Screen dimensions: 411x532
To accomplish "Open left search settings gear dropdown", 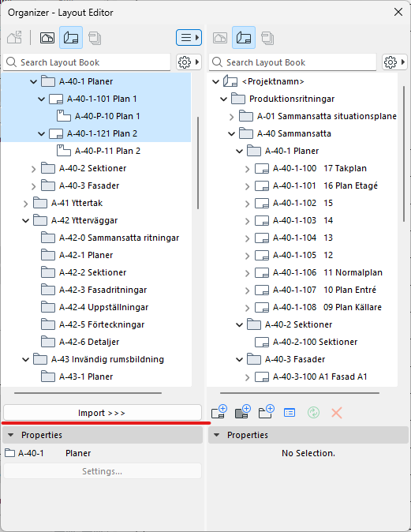I will pos(189,62).
